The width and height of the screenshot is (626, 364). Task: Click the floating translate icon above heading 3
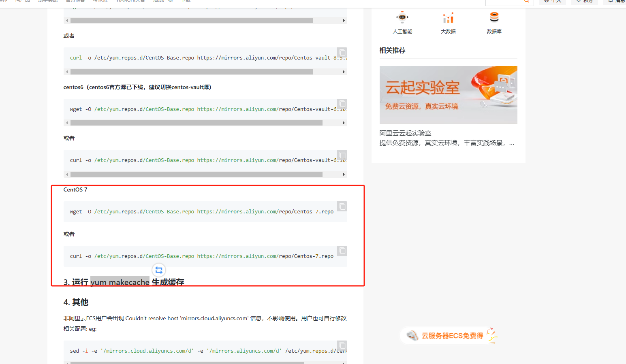tap(159, 270)
